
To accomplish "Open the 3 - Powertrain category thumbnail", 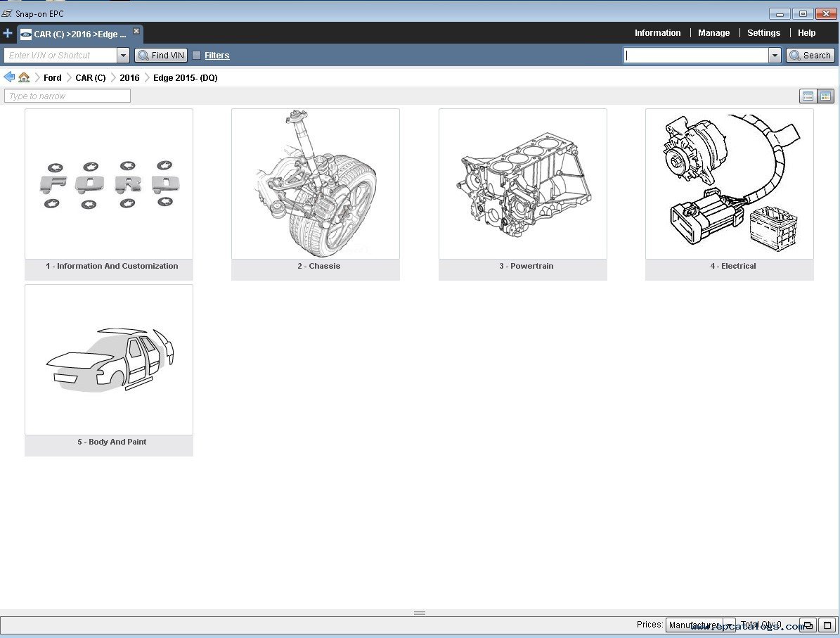I will (522, 184).
